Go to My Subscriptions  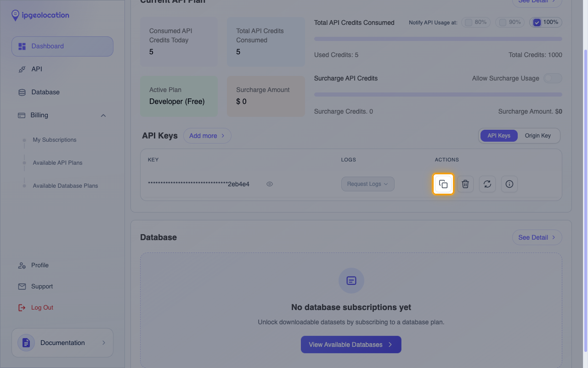coord(55,140)
